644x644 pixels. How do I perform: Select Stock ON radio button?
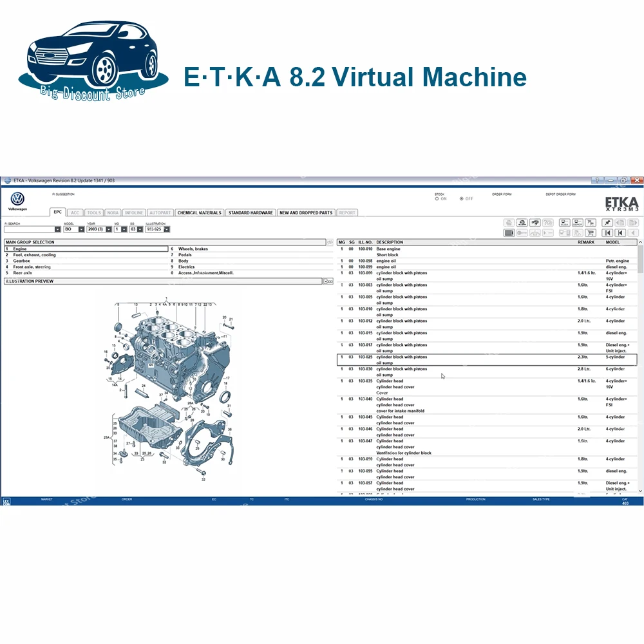437,199
